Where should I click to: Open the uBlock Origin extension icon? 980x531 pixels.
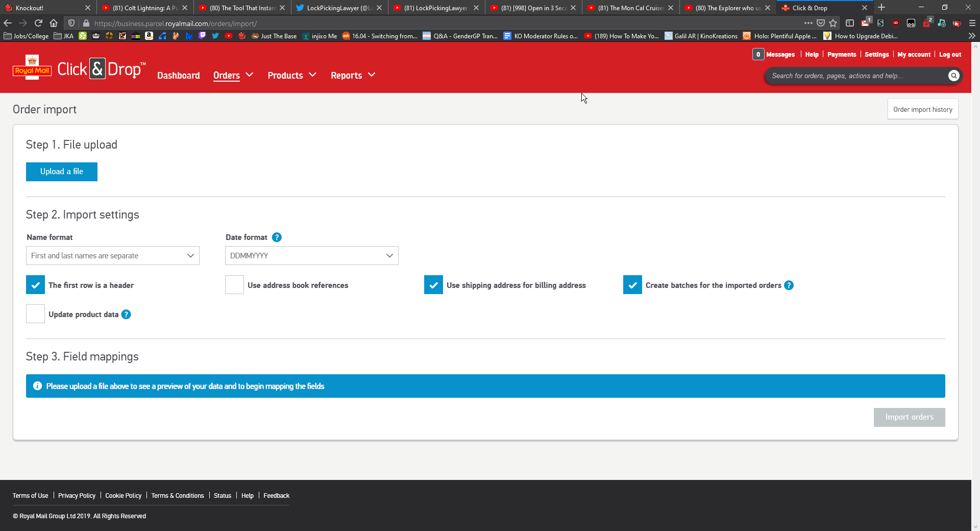click(896, 23)
